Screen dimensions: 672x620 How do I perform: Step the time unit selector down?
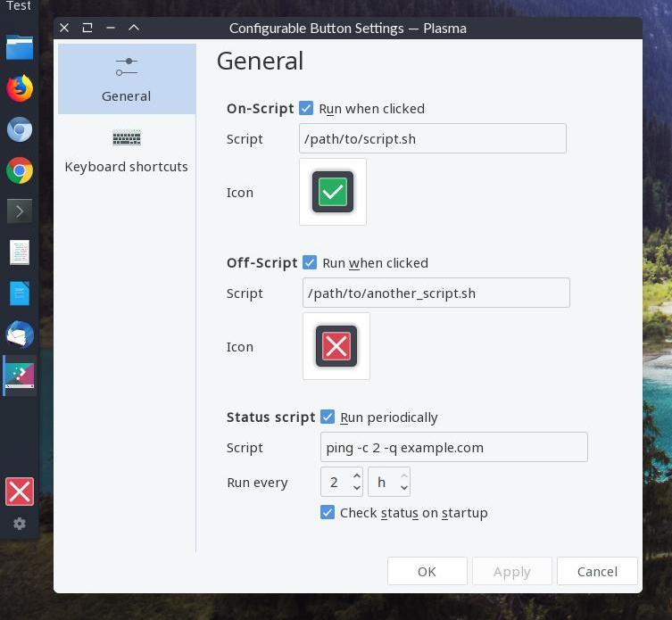[x=403, y=488]
